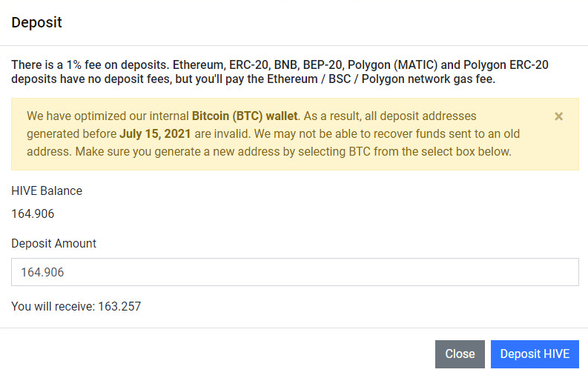
Task: Click the '1% fee on deposits' sentence
Action: coord(89,64)
